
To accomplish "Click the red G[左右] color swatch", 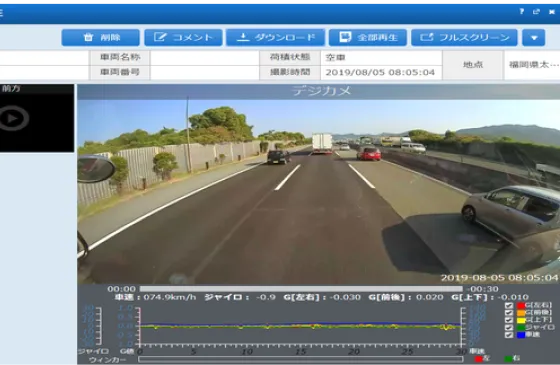I will [x=521, y=305].
